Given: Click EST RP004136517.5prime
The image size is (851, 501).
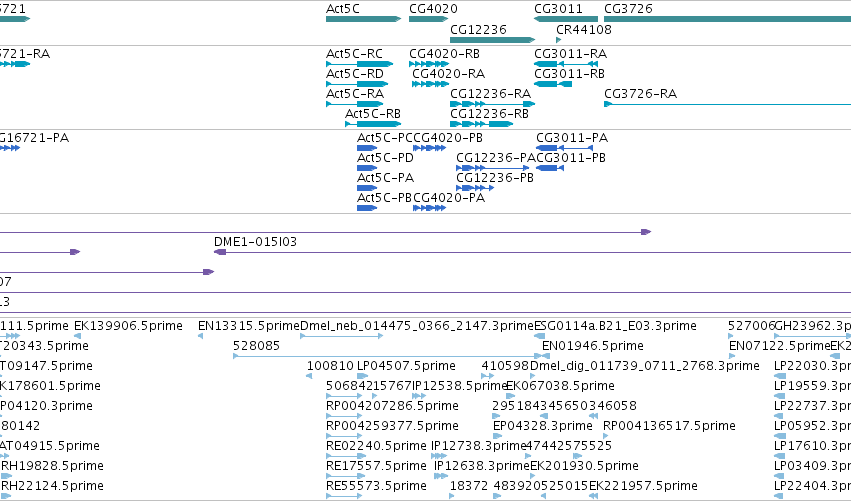Looking at the screenshot, I should pyautogui.click(x=669, y=426).
